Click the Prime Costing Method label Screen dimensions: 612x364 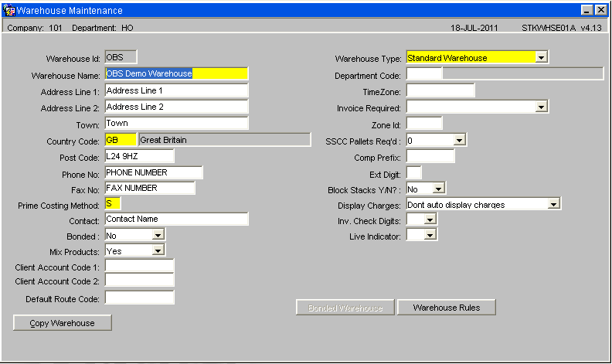59,206
